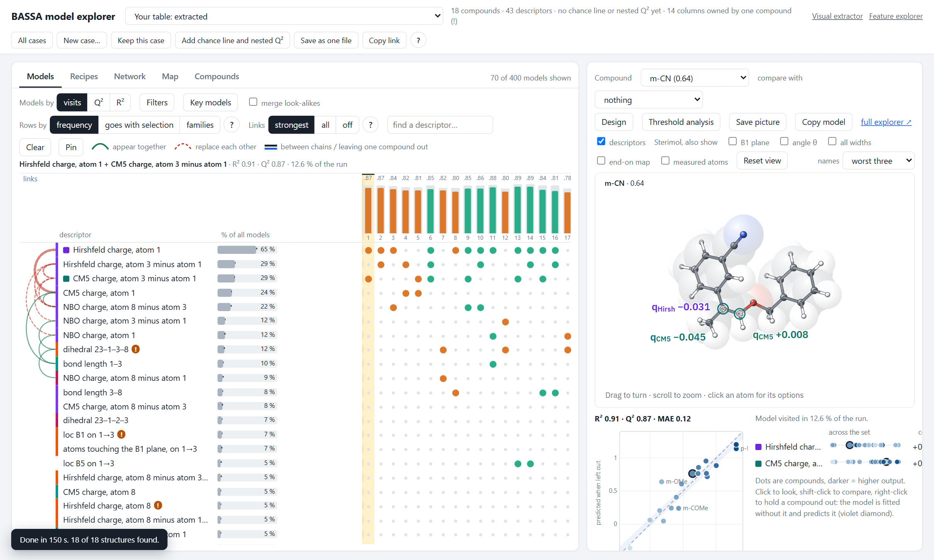The height and width of the screenshot is (560, 934).
Task: Click the red oxygen atom in the molecule
Action: point(753,303)
